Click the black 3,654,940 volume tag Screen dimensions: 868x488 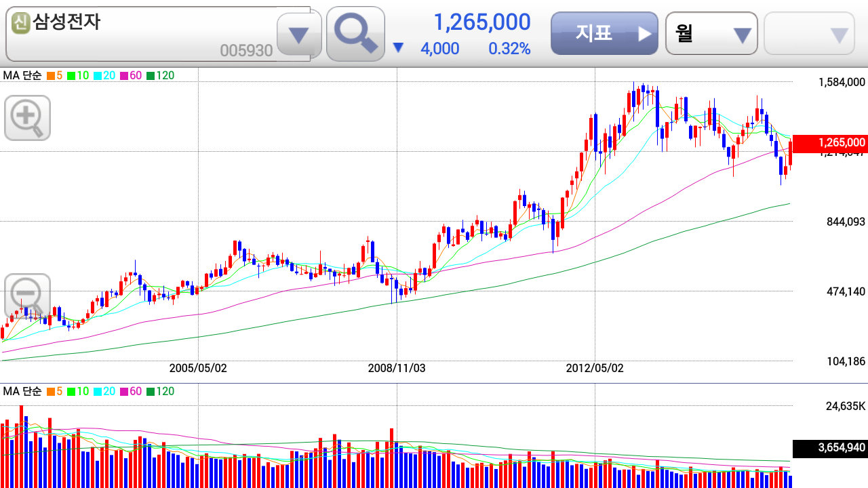830,448
